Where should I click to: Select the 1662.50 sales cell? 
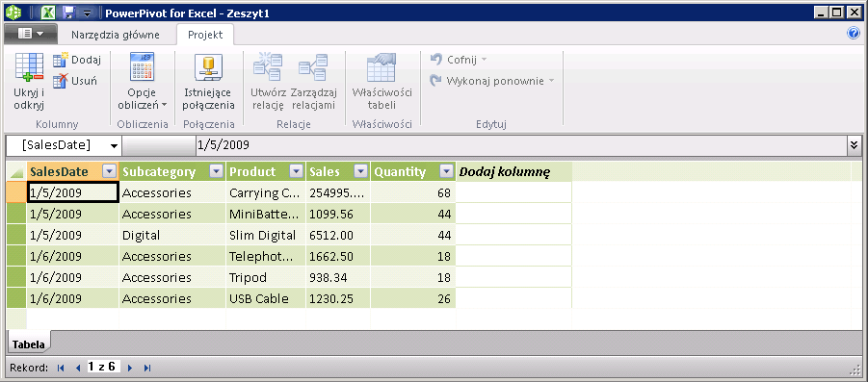[x=338, y=257]
